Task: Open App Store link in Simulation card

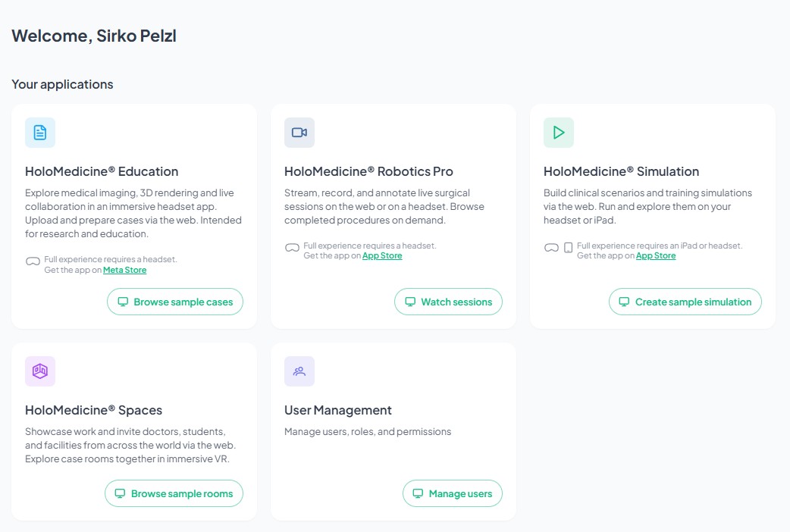Action: [656, 256]
